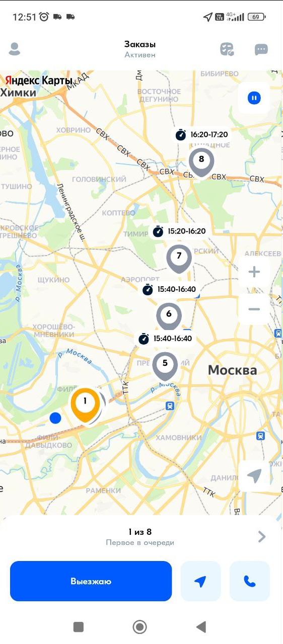The height and width of the screenshot is (644, 283).
Task: Tap the Выезжаю button
Action: (x=91, y=581)
